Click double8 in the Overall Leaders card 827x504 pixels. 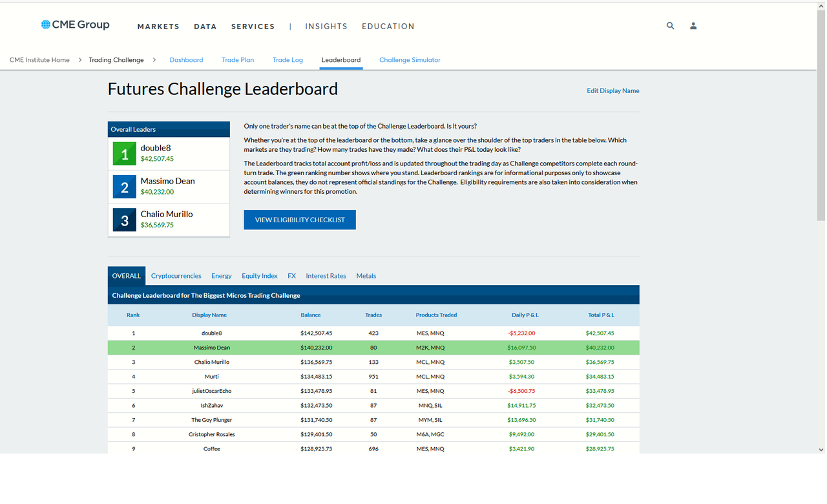click(156, 148)
